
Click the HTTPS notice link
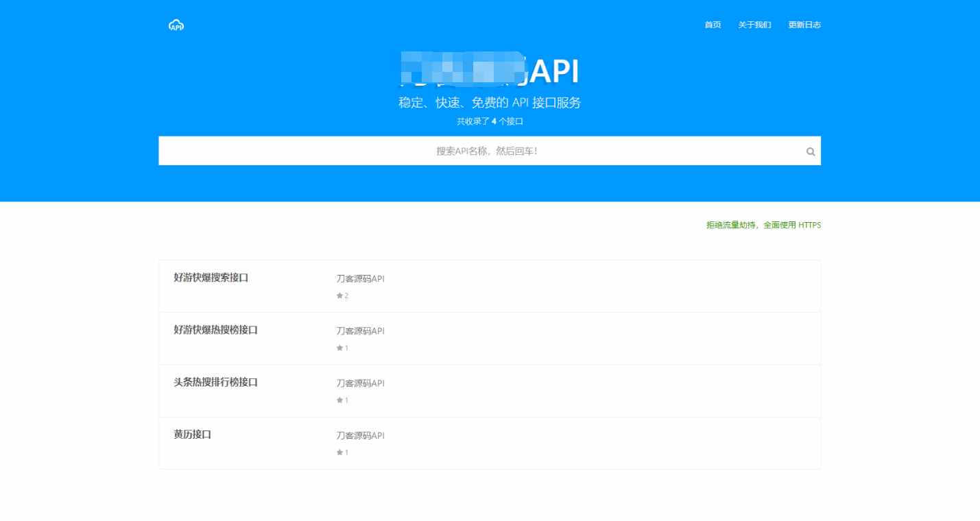(x=763, y=225)
